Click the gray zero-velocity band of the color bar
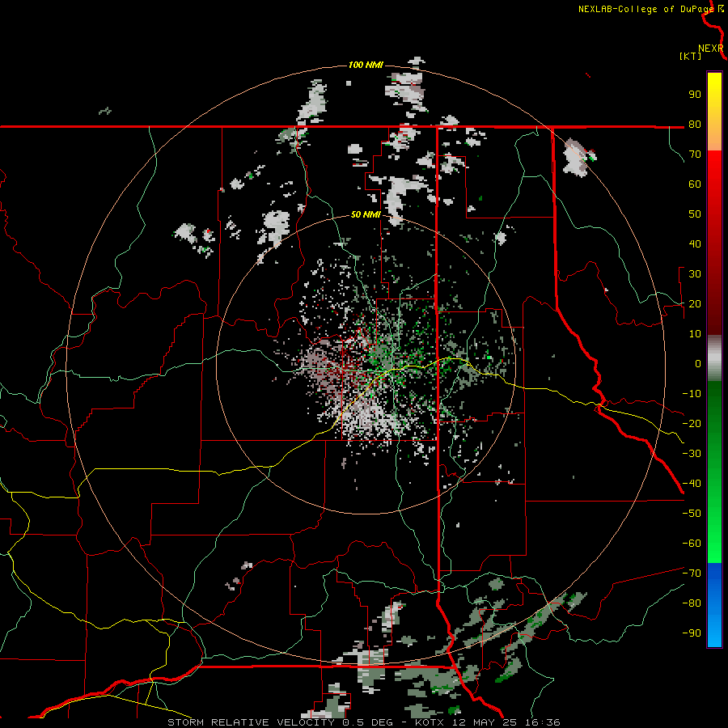Screen dimensions: 728x728 (x=714, y=358)
